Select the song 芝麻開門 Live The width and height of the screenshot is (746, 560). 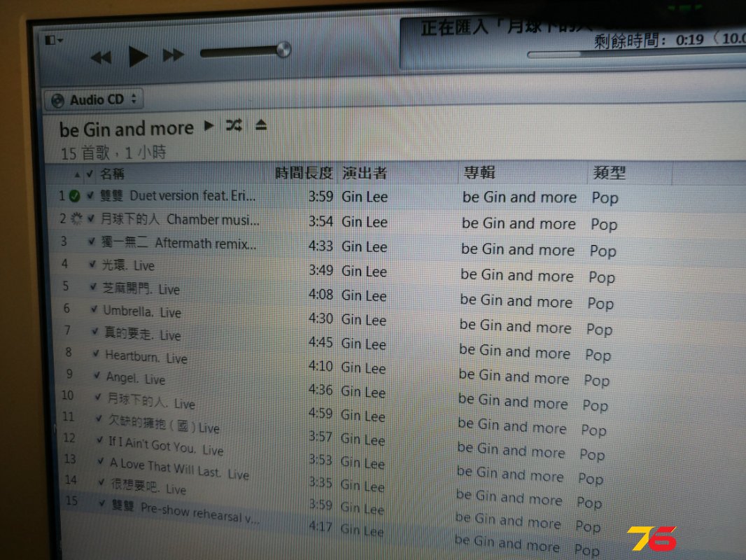(142, 288)
